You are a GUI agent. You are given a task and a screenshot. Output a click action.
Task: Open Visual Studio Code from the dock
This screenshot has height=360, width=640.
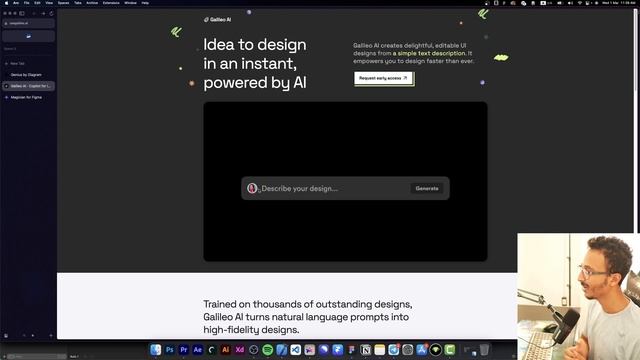click(x=296, y=350)
